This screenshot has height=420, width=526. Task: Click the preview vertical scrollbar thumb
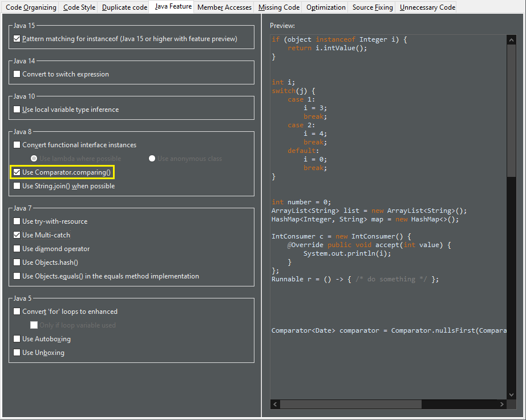pos(511,110)
